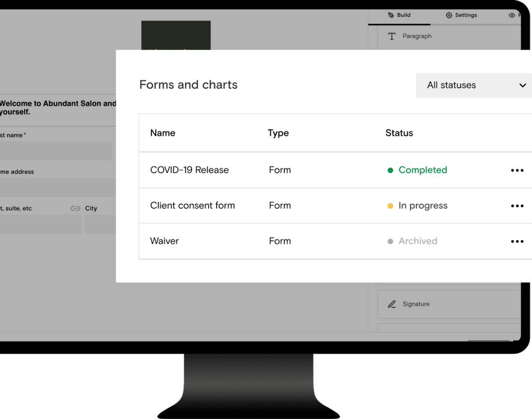This screenshot has width=532, height=419.
Task: Click the link icon beside City
Action: tap(75, 208)
